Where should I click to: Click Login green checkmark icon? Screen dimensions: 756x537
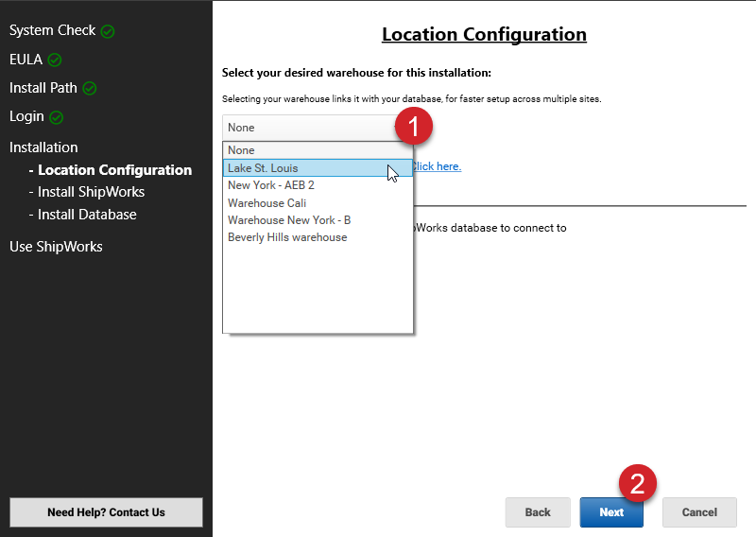tap(57, 117)
